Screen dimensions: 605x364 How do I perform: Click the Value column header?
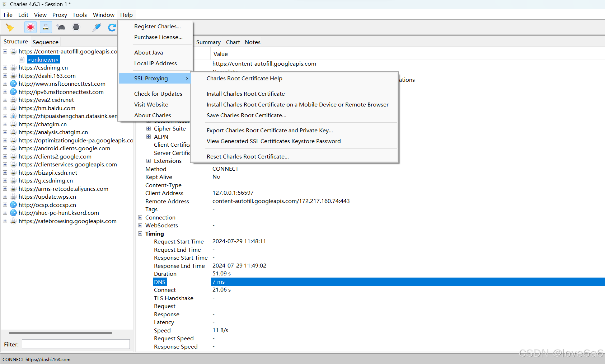(x=220, y=54)
